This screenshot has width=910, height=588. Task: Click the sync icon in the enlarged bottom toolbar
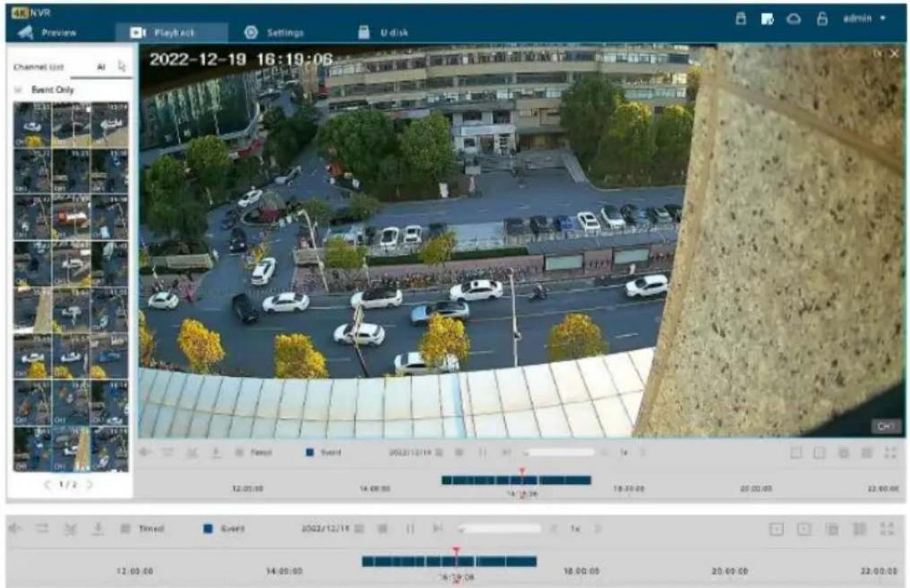click(41, 529)
